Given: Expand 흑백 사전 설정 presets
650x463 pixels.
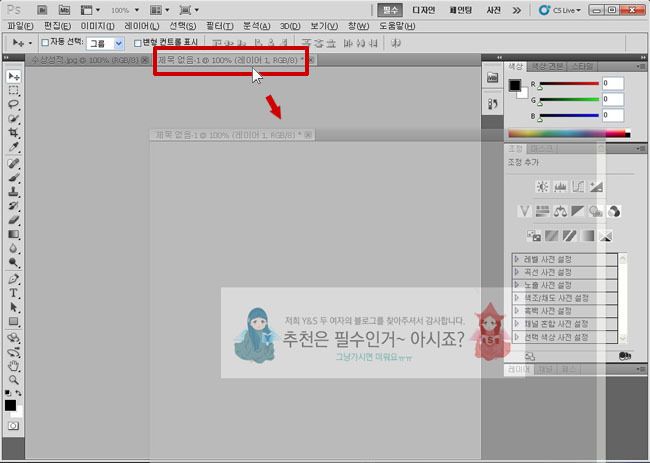Looking at the screenshot, I should coord(517,311).
